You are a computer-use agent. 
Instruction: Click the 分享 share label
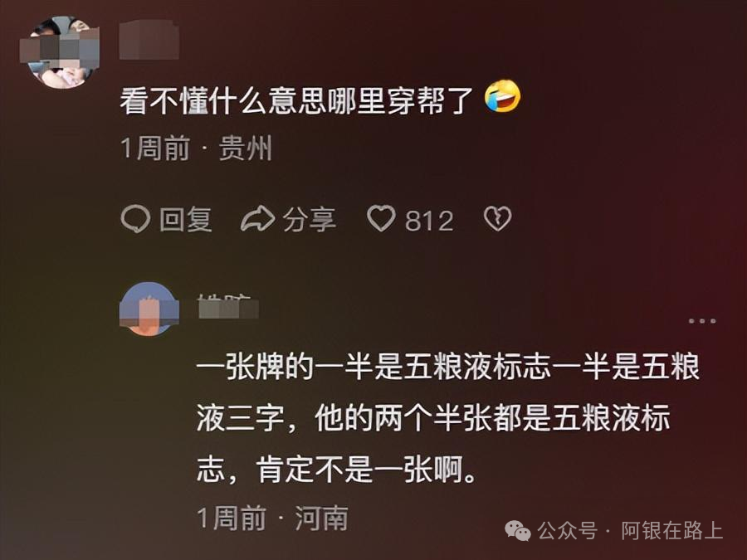[x=310, y=220]
